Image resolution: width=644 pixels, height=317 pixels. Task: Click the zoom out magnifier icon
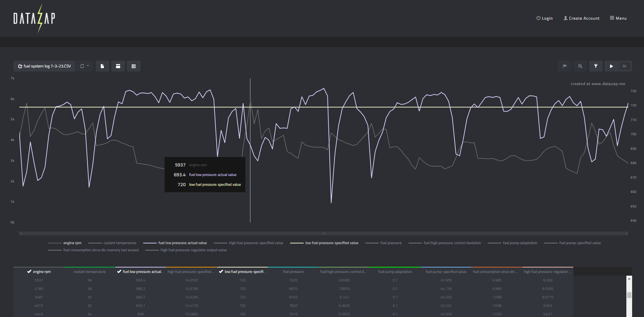(580, 66)
